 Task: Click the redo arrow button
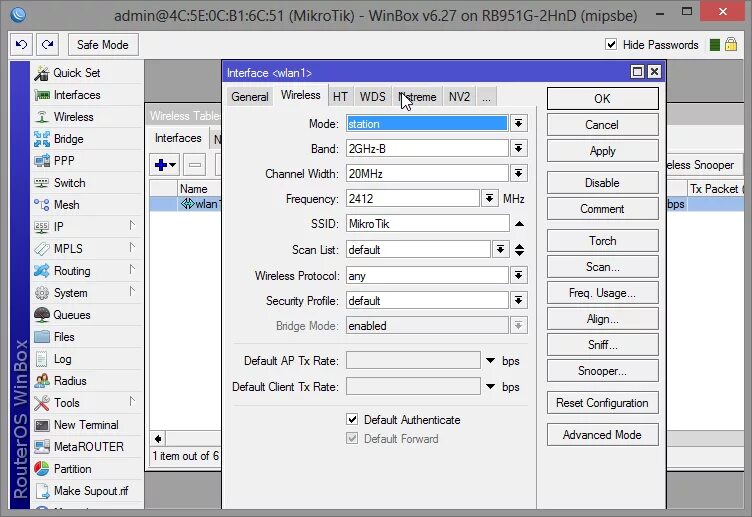(x=47, y=45)
